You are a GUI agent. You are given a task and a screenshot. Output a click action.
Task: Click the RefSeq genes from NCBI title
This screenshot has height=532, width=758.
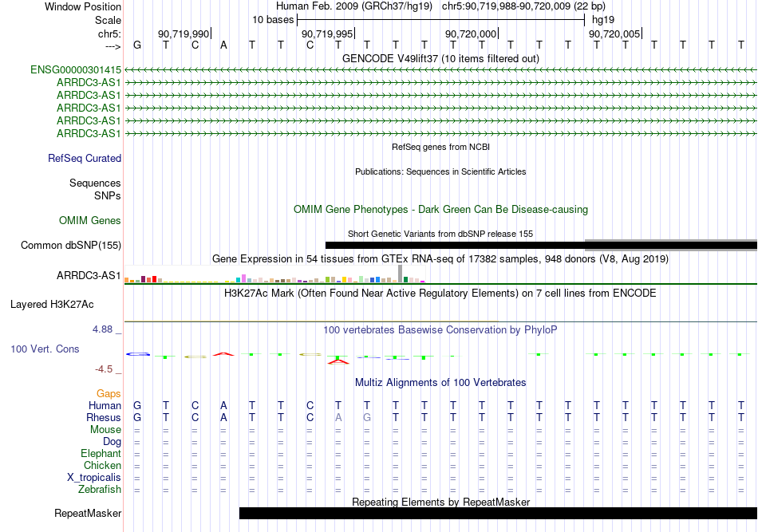(440, 147)
